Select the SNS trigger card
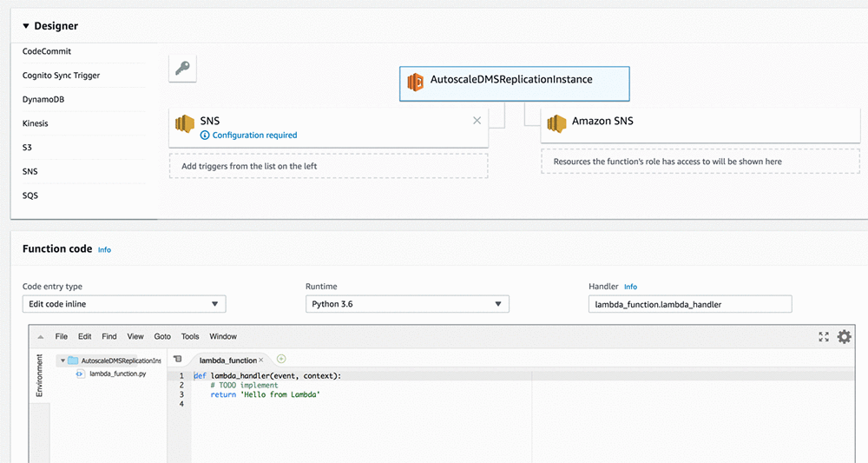The image size is (868, 463). pos(328,128)
